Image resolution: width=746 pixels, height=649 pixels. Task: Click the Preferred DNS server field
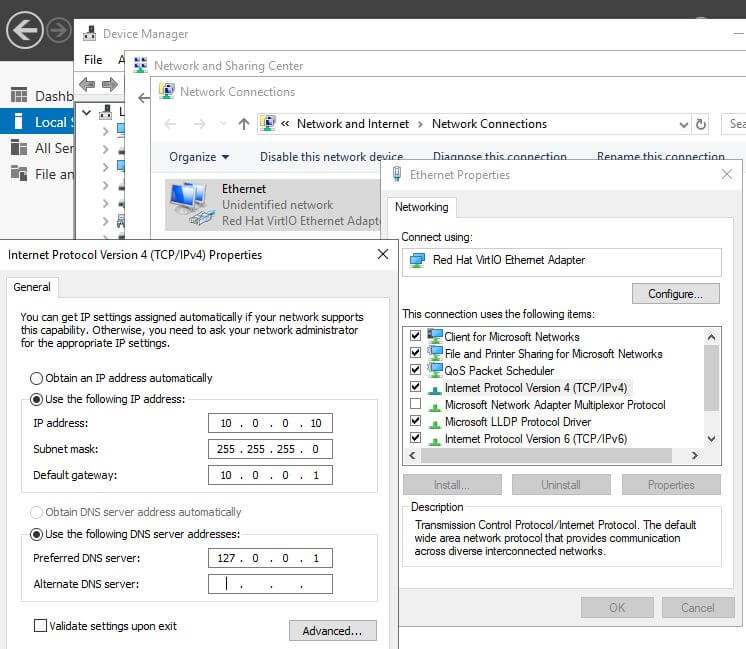tap(270, 558)
